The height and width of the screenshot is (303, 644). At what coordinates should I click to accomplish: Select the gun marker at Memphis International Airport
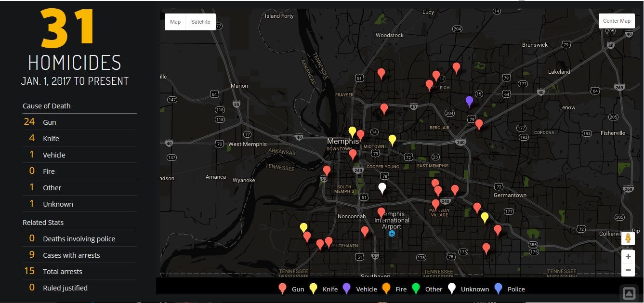tap(381, 212)
